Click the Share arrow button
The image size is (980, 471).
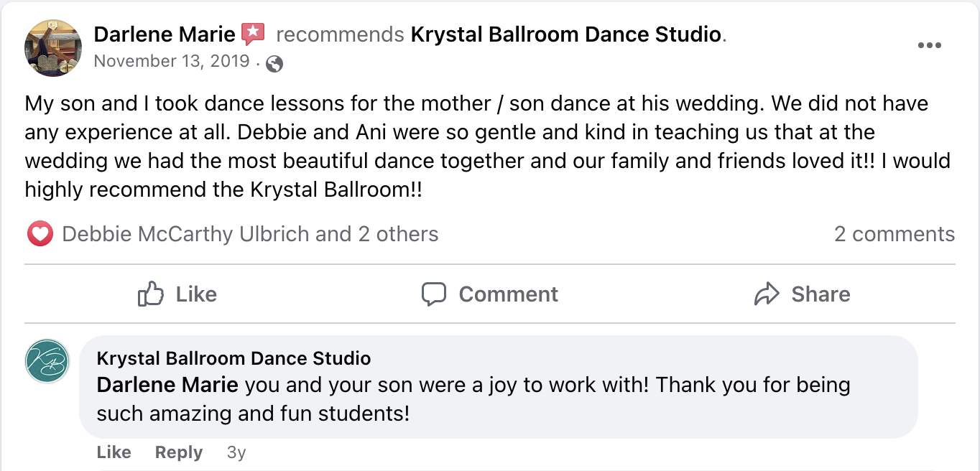(x=803, y=294)
